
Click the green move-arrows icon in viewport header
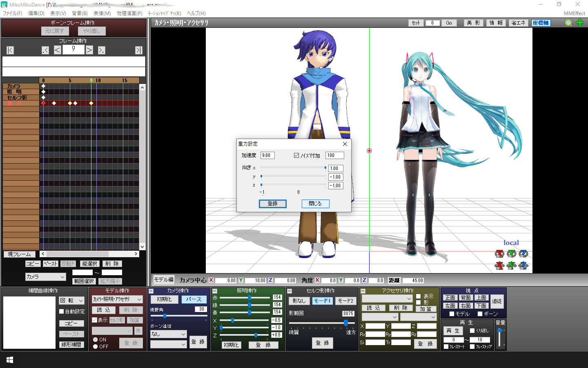click(580, 23)
